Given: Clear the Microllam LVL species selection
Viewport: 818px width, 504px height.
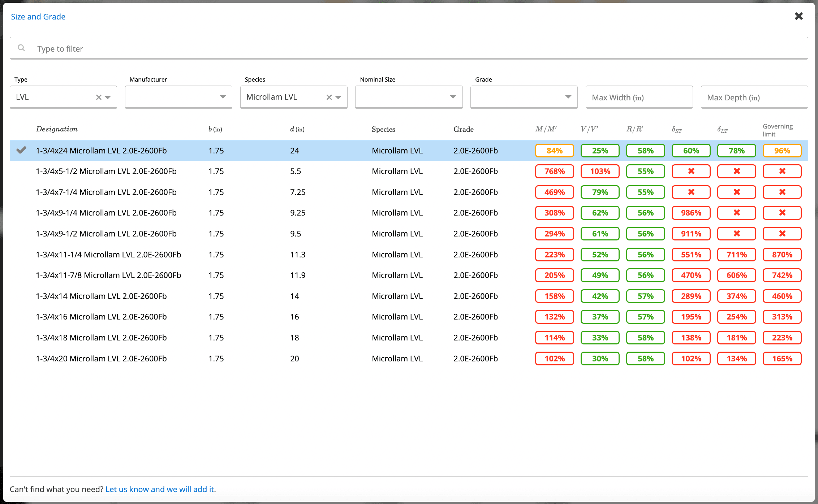Looking at the screenshot, I should (329, 97).
